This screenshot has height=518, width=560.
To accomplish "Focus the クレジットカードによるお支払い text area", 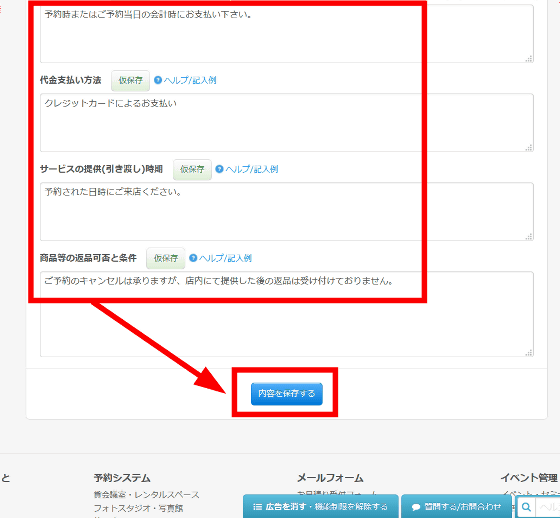I will click(x=287, y=123).
